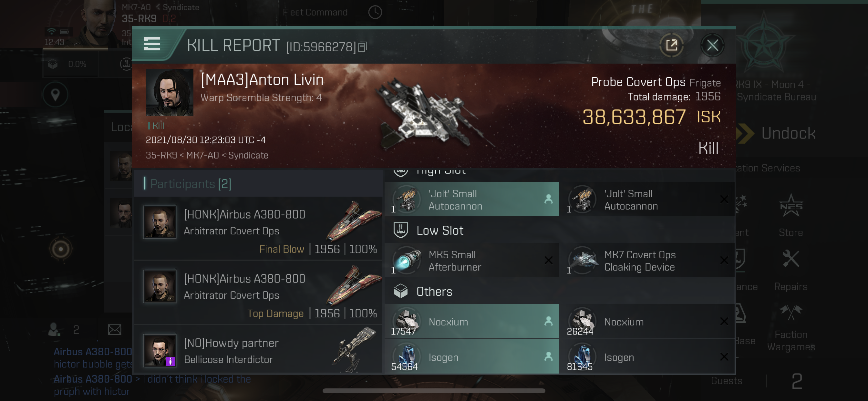Image resolution: width=868 pixels, height=401 pixels.
Task: Select dropped Nocxium stack of 17547
Action: [x=472, y=322]
